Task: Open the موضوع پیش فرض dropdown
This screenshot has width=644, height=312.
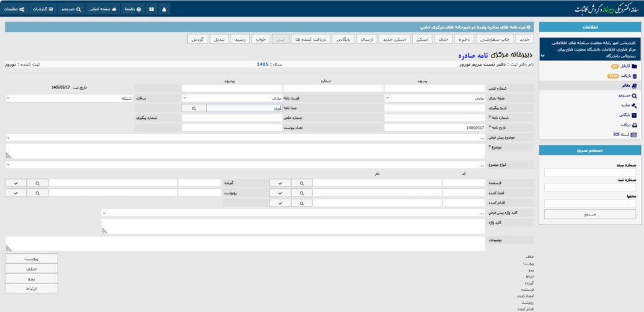Action: [x=245, y=138]
